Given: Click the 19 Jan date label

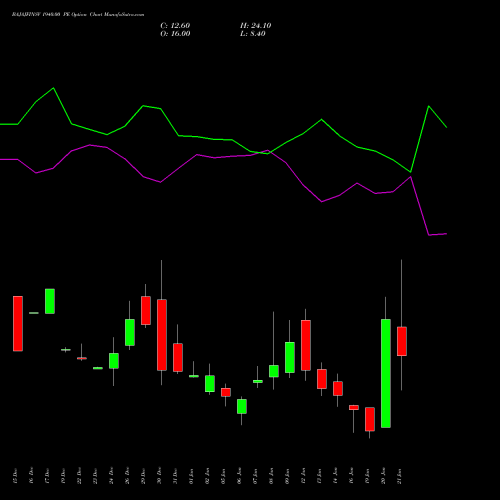Looking at the screenshot, I should point(367,476).
